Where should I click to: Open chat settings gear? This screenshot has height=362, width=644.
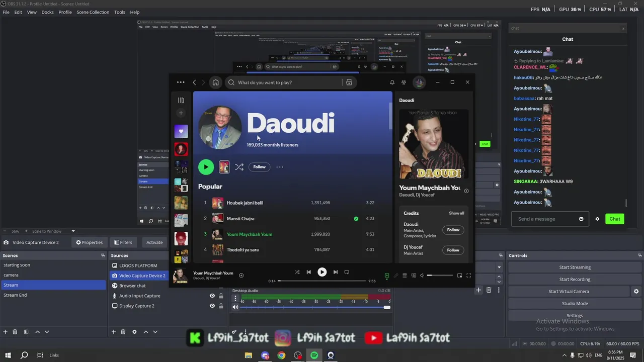[597, 219]
